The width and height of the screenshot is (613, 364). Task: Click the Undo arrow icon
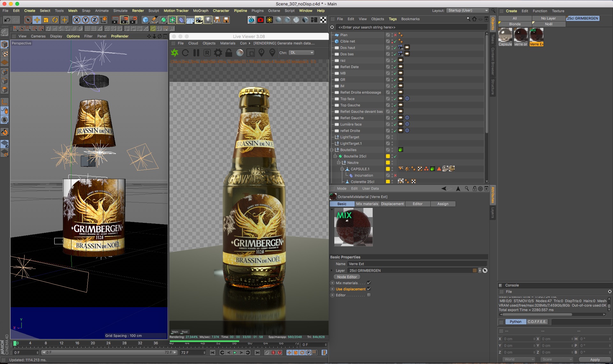coord(7,20)
